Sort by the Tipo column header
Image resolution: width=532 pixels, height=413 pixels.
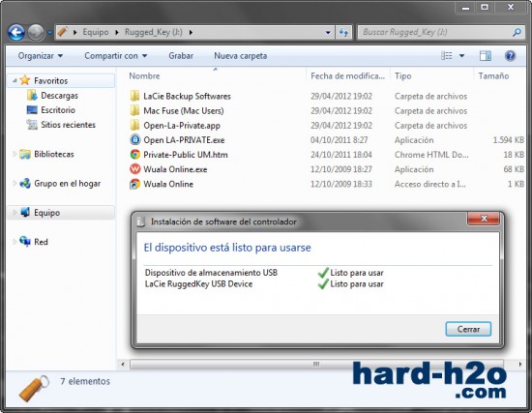click(x=403, y=76)
